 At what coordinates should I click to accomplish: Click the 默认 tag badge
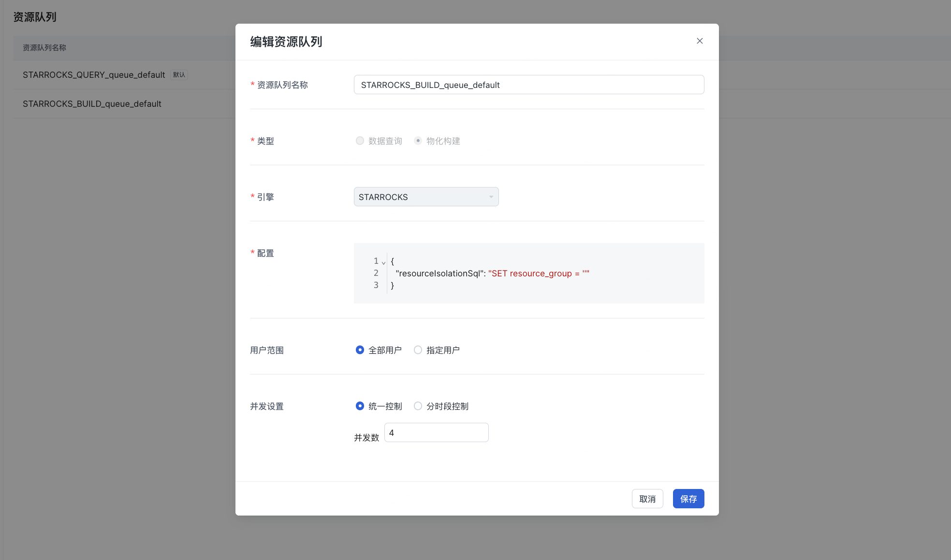(179, 75)
